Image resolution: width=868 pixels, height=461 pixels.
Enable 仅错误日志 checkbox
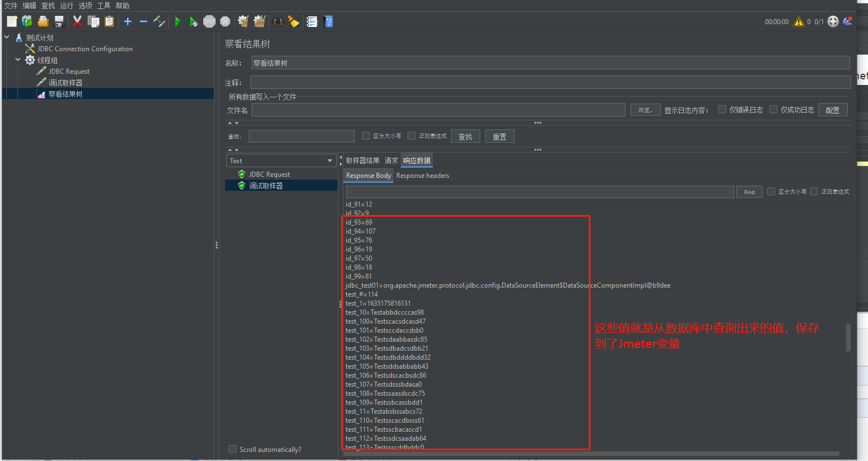[x=722, y=110]
